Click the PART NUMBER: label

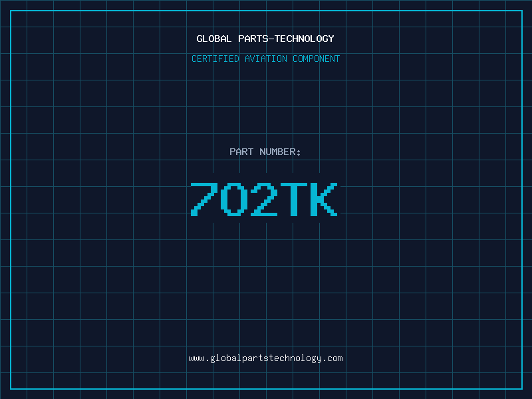tap(265, 152)
